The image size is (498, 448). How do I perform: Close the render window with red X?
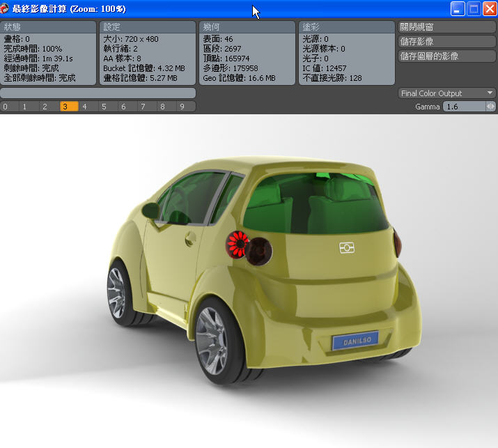490,8
